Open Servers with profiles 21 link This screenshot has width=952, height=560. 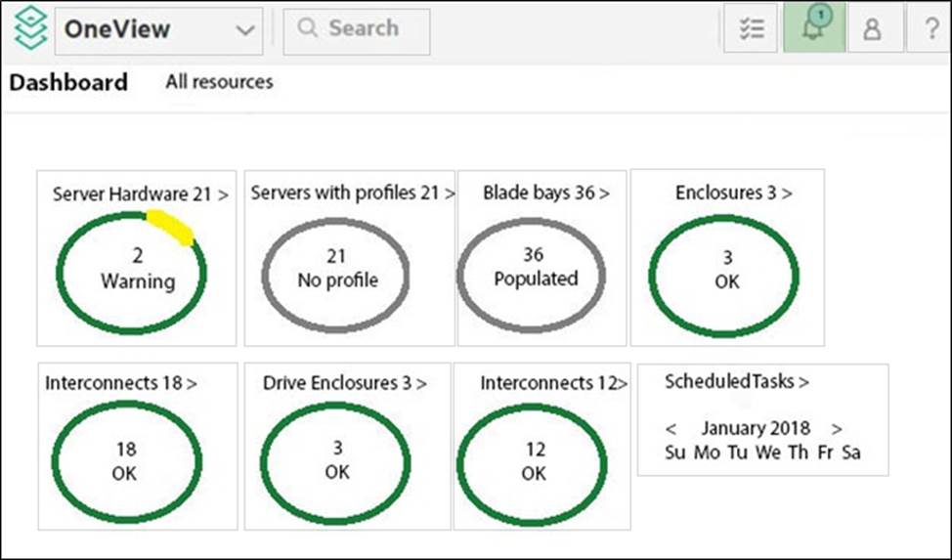[x=352, y=193]
